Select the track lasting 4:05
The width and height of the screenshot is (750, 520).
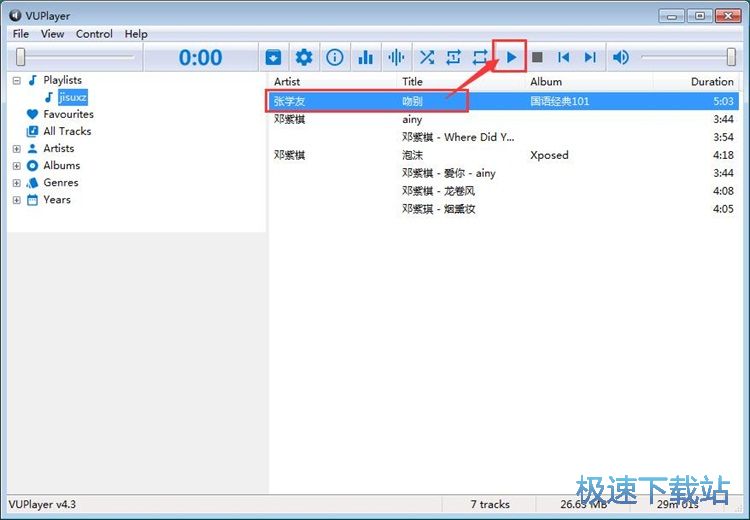pyautogui.click(x=504, y=209)
